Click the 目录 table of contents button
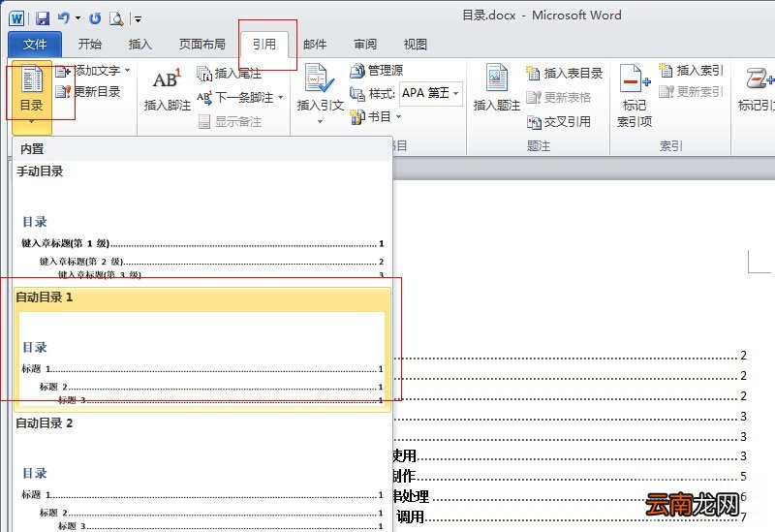 click(x=32, y=96)
